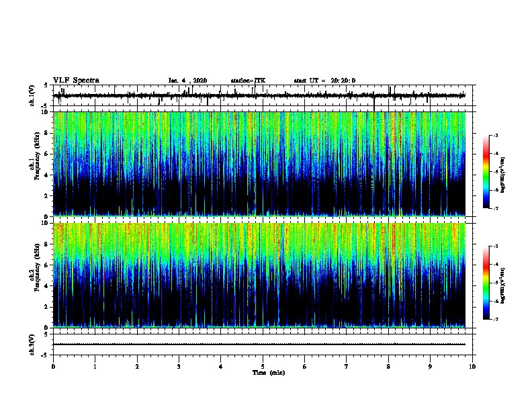
Task: Click the ch.2 spectrogram color scale bar
Action: coord(486,283)
